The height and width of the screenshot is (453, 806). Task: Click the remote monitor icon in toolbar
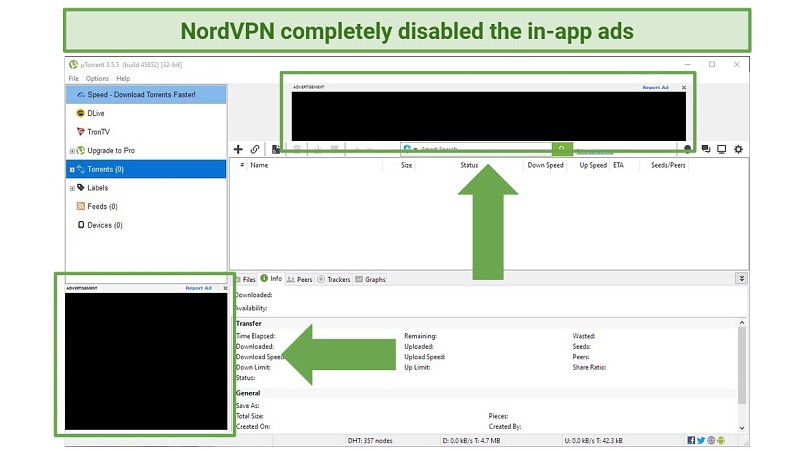coord(722,149)
